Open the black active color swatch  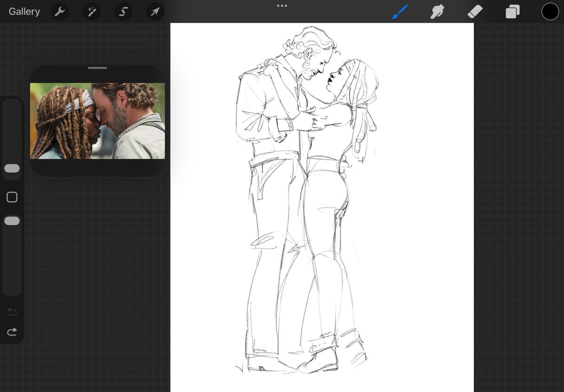pyautogui.click(x=550, y=12)
